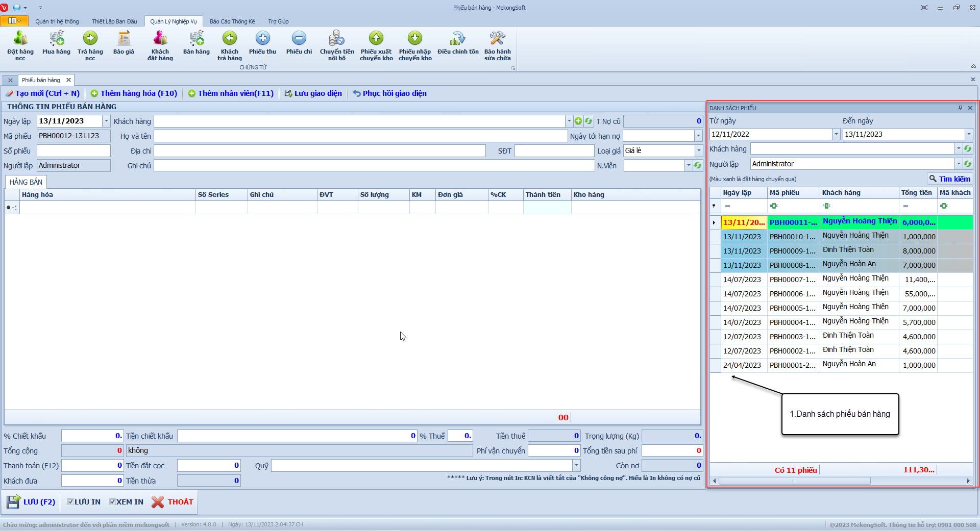Image resolution: width=980 pixels, height=531 pixels.
Task: Click the Số phiếu input field
Action: [x=73, y=151]
